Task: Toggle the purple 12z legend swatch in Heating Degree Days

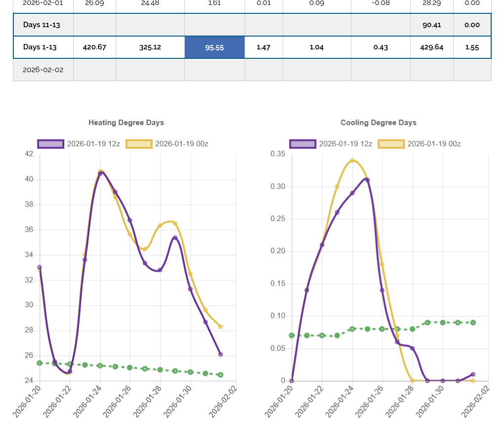Action: click(x=50, y=144)
